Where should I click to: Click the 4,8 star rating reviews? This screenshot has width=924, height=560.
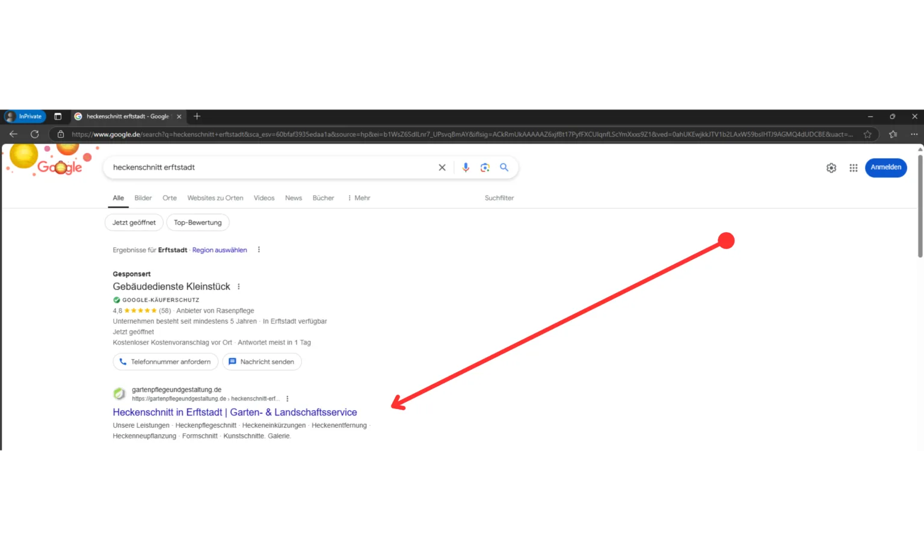pyautogui.click(x=142, y=311)
